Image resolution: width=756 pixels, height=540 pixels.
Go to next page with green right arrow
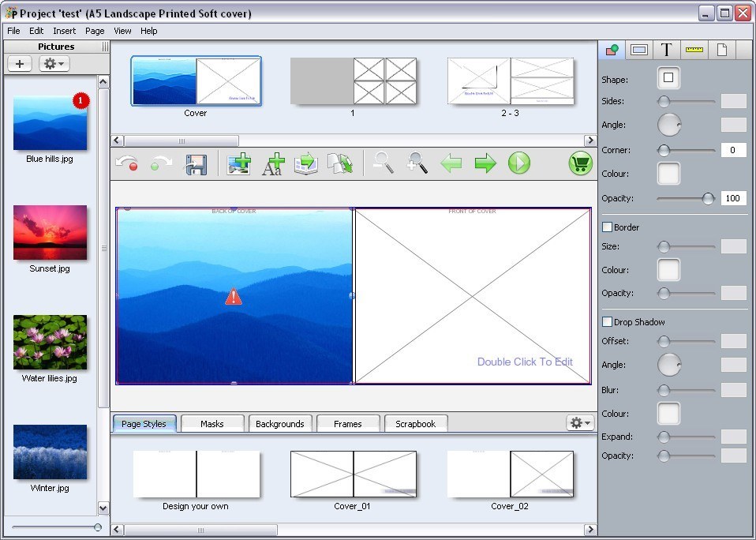(485, 163)
